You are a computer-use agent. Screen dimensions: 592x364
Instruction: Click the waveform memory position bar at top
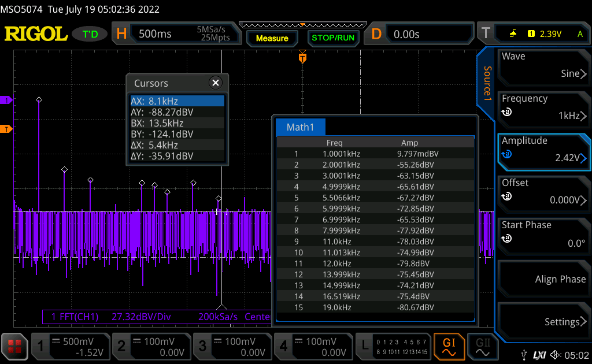coord(303,25)
